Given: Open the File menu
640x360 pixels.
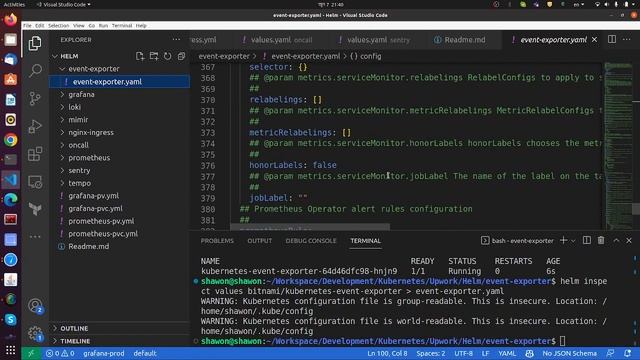Looking at the screenshot, I should click(x=27, y=25).
